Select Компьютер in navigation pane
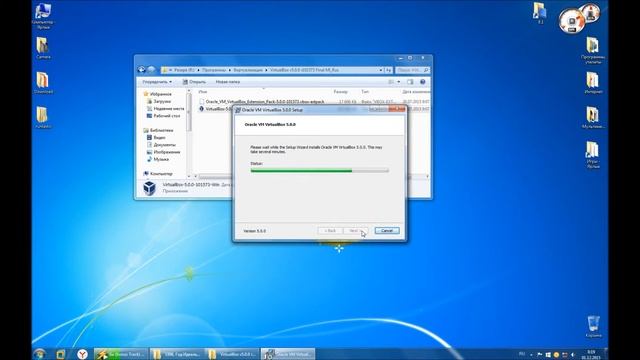Viewport: 640px width, 360px height. pos(158,173)
